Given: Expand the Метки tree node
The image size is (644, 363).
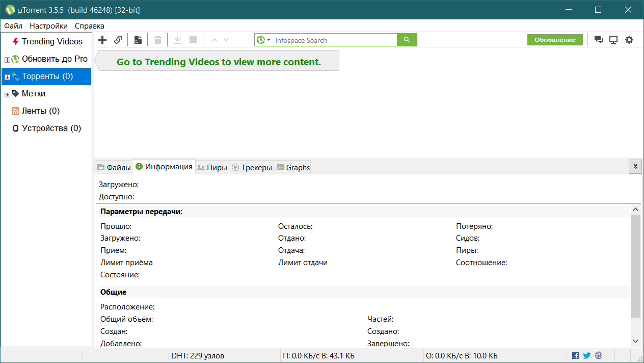Looking at the screenshot, I should coord(7,94).
